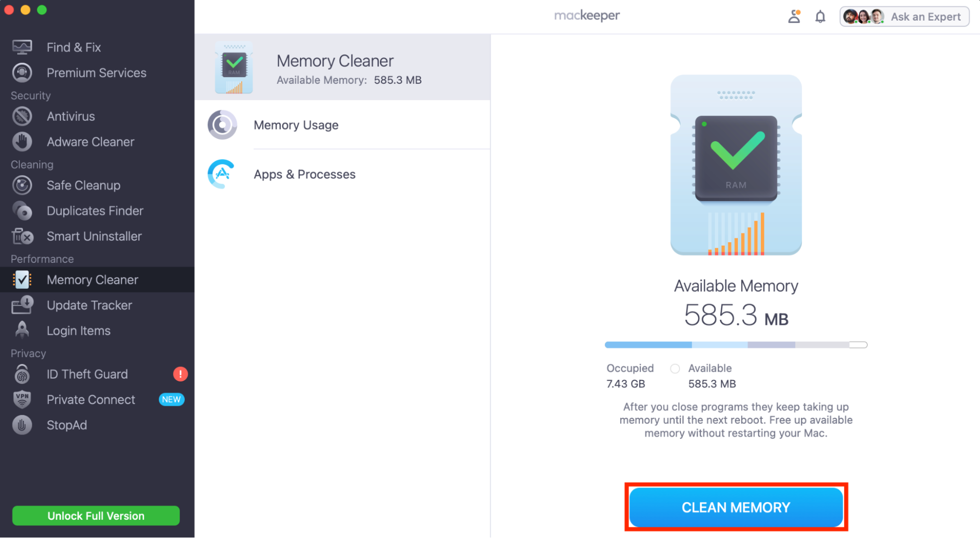Open the Smart Uninstaller
Screen dimensions: 980x538
pyautogui.click(x=94, y=236)
